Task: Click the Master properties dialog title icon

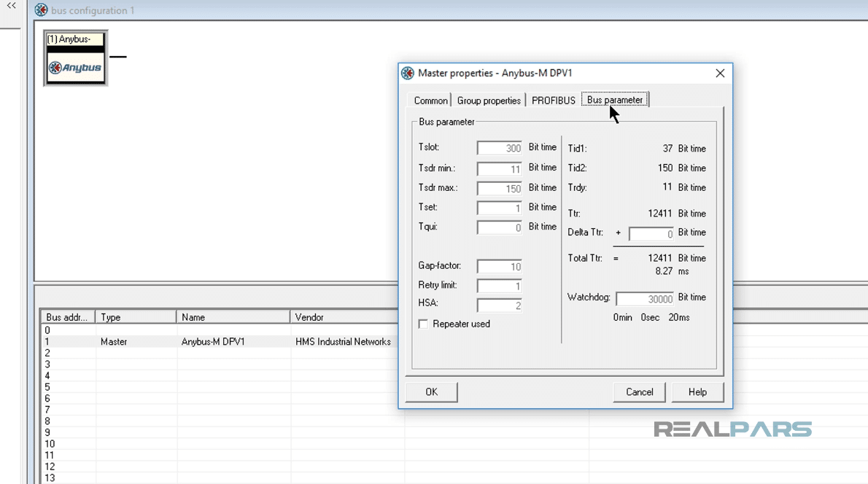Action: pos(408,73)
